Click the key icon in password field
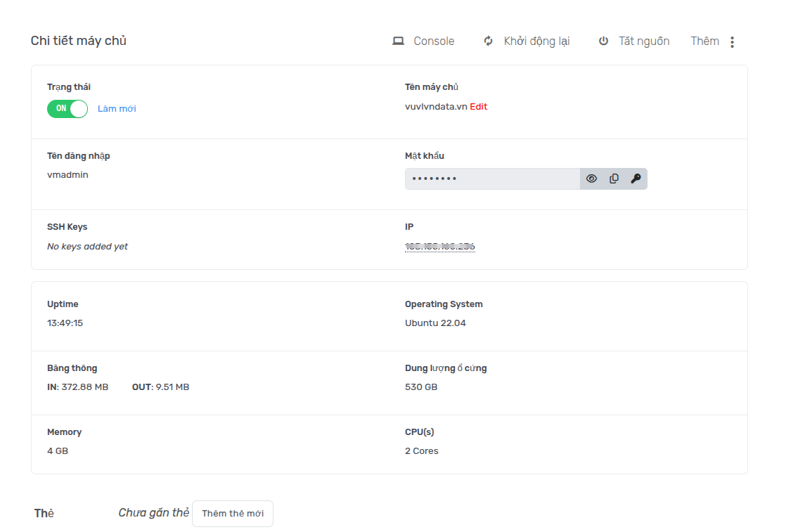 click(x=636, y=179)
